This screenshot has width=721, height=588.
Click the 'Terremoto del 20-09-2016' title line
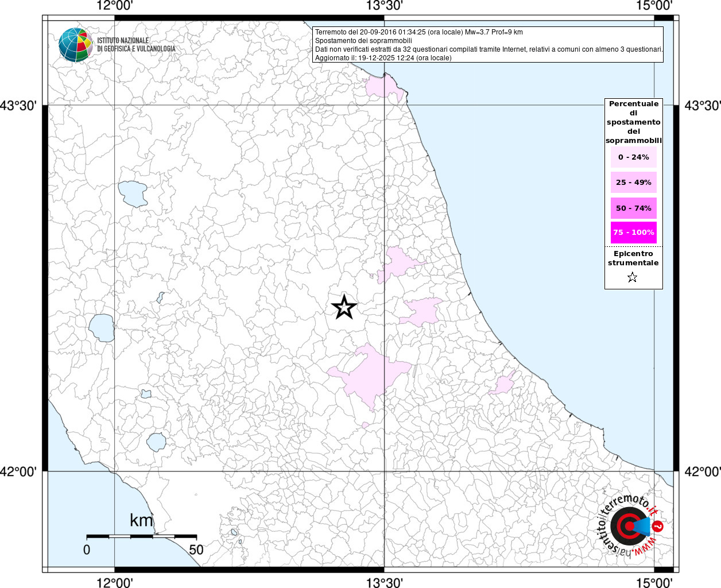tap(419, 32)
